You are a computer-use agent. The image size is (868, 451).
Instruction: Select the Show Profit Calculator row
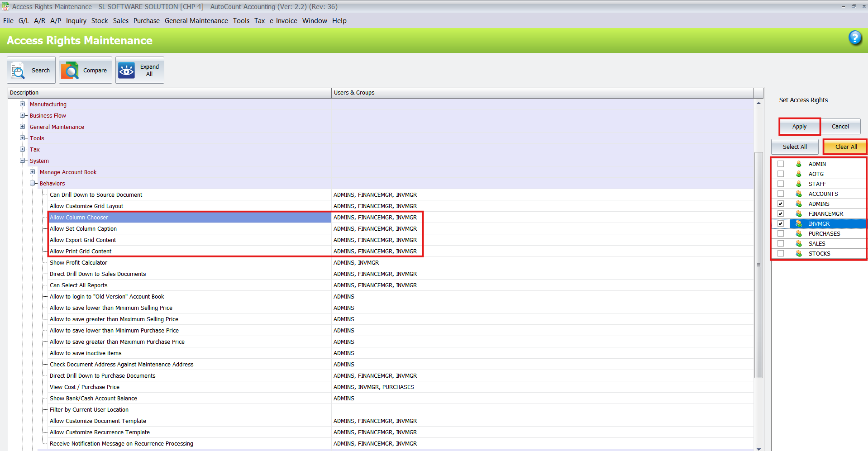tap(78, 263)
